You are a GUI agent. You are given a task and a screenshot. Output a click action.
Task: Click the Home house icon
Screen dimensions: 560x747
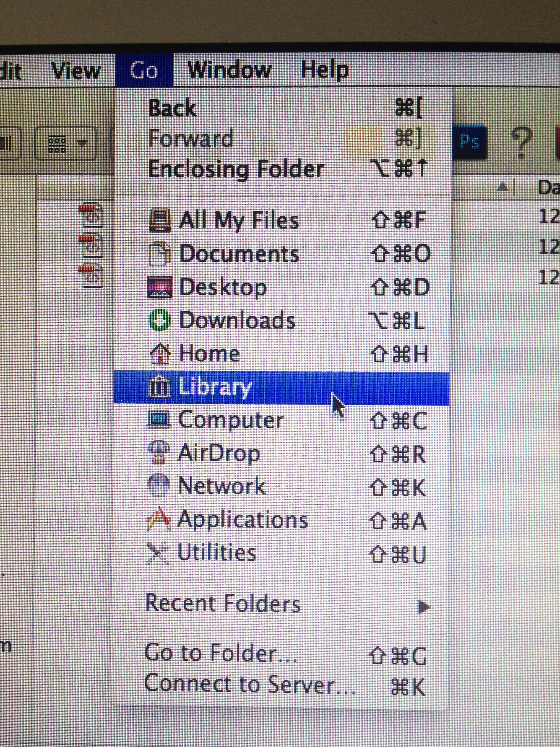click(160, 353)
